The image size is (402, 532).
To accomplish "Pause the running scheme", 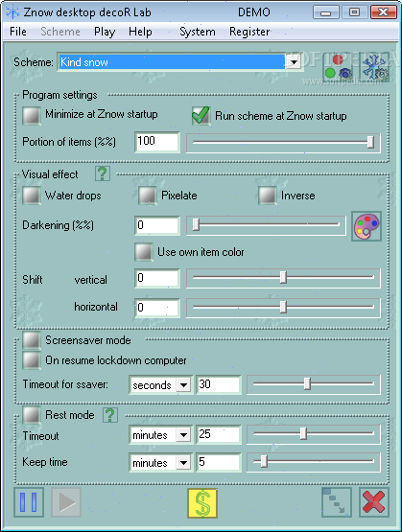I will (29, 502).
